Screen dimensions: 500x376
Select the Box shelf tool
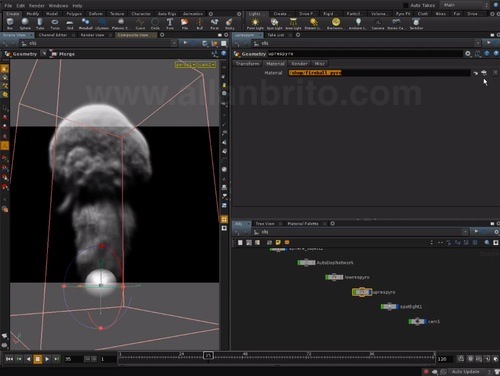10,23
